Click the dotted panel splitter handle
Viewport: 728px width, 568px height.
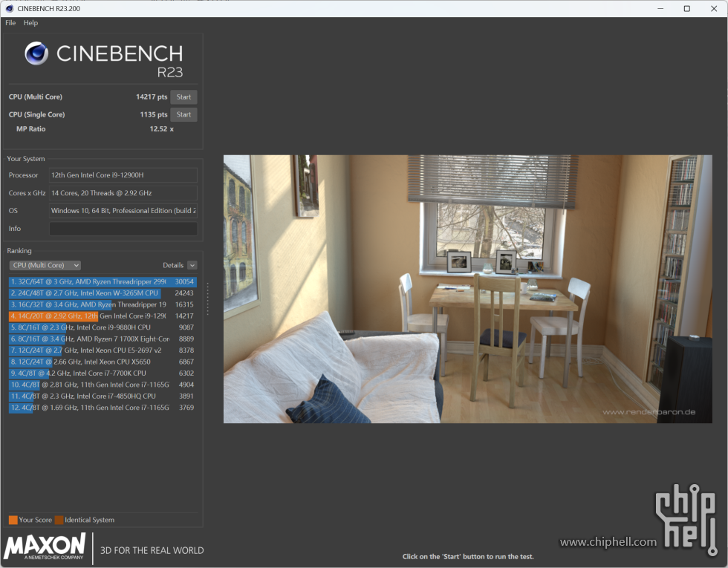click(x=207, y=298)
